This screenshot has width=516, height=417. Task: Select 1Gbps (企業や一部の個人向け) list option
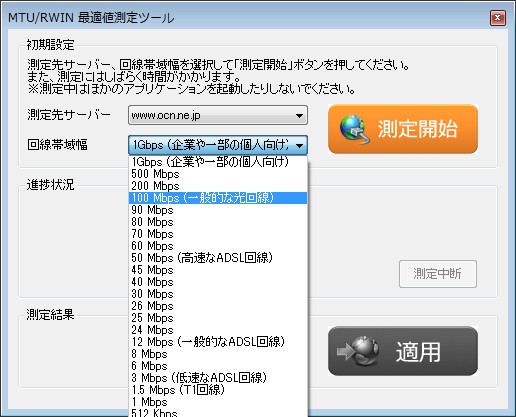point(218,162)
